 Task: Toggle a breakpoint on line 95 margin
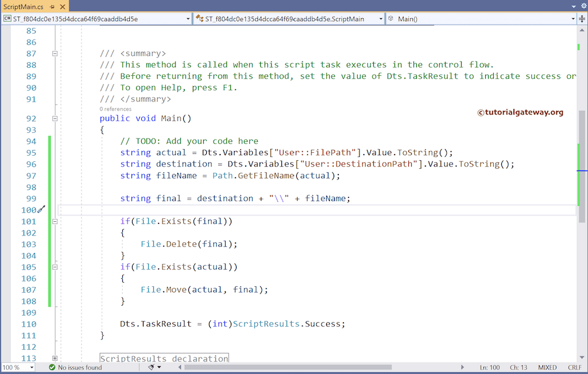[7, 152]
